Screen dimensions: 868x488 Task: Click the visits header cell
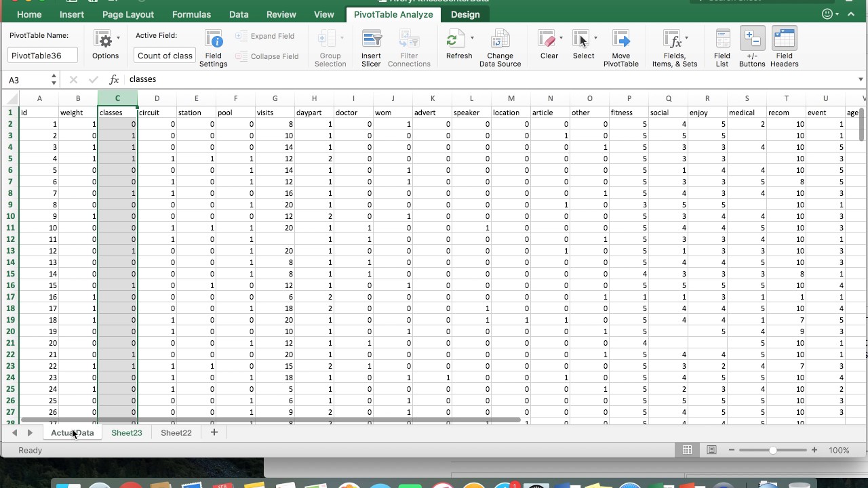click(x=275, y=113)
